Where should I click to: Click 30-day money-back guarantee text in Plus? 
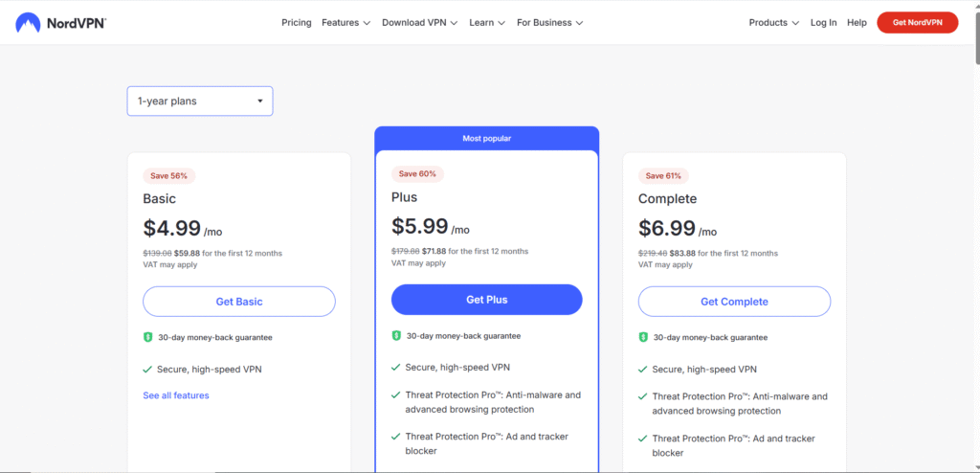pos(463,336)
